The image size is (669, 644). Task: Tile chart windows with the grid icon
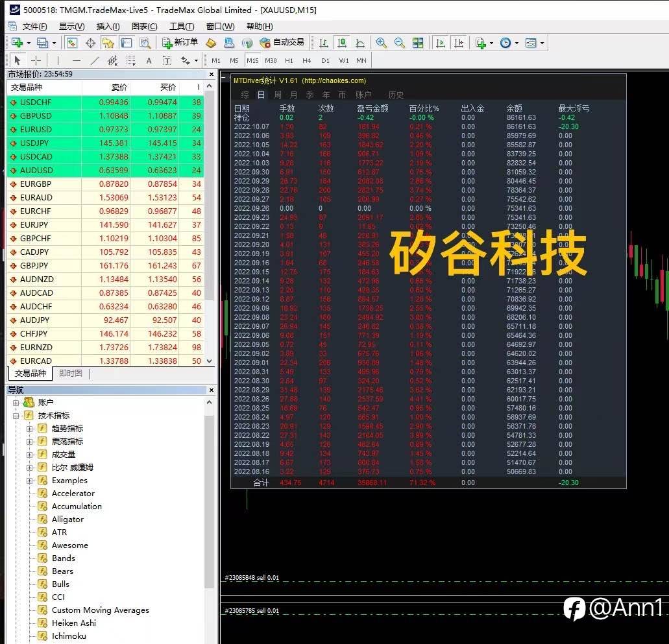(418, 43)
